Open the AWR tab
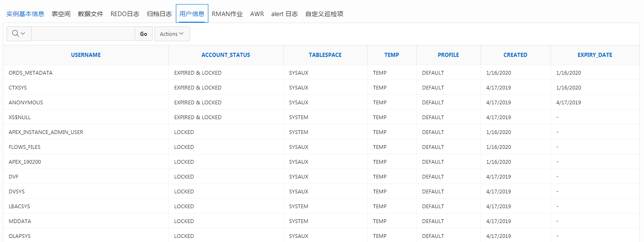Screen dimensions: 644x242 click(x=257, y=14)
